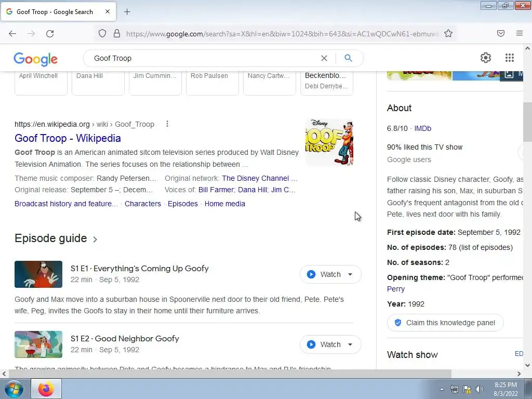
Task: Click the scroll right arrow
Action: (519, 374)
